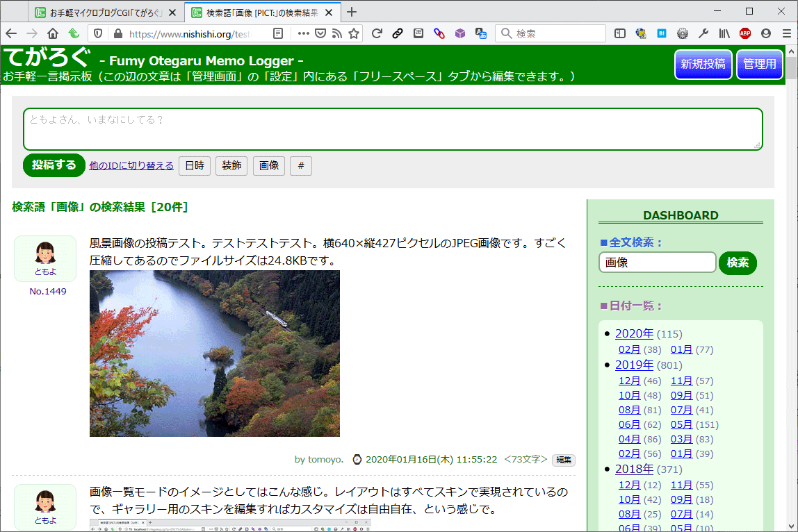Click the 日時 insert button
Screen dimensions: 798x532
[195, 166]
